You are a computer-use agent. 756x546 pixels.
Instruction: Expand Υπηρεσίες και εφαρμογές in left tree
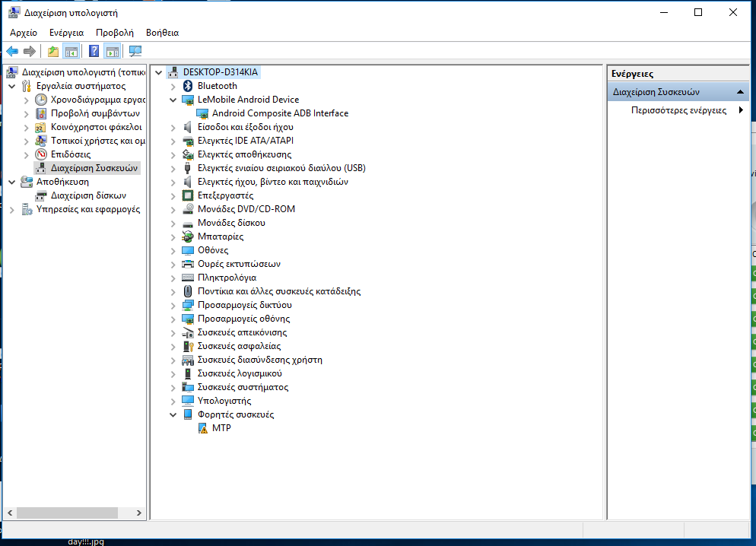(12, 209)
